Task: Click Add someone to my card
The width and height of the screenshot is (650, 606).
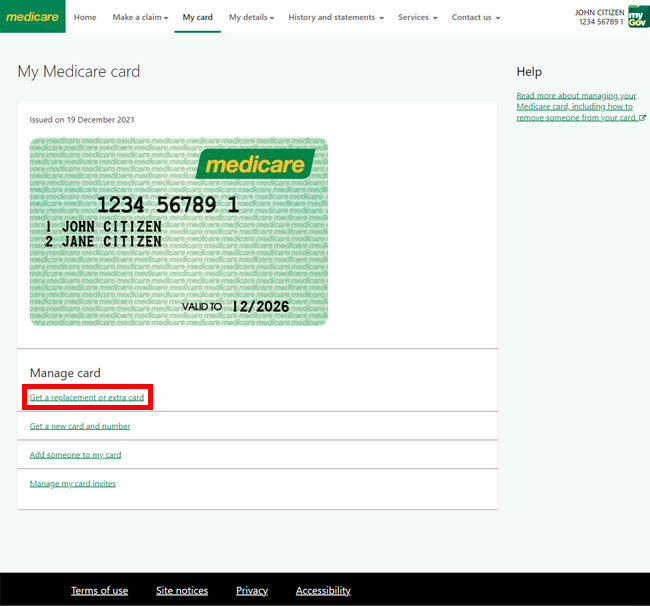Action: (x=75, y=455)
